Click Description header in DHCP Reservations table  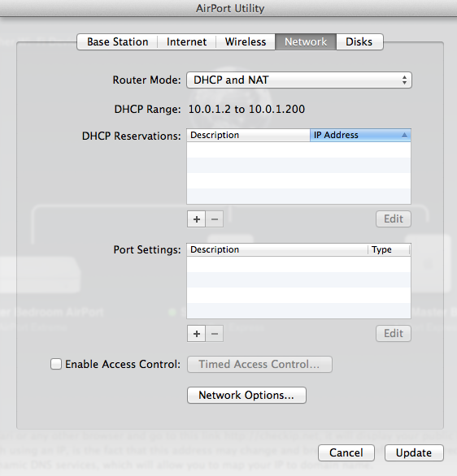coord(248,135)
